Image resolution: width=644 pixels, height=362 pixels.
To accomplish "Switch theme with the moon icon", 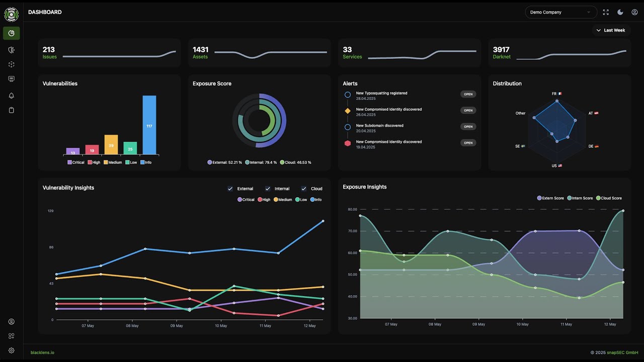I will coord(620,12).
